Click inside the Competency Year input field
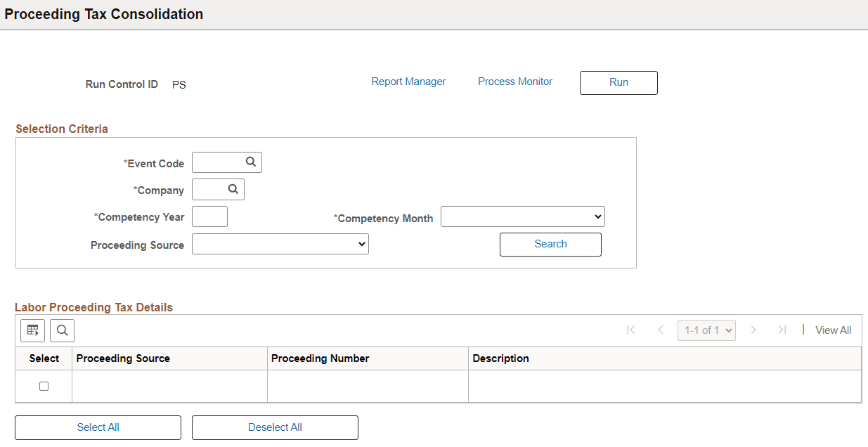Screen dimensions: 868x447 click(209, 216)
